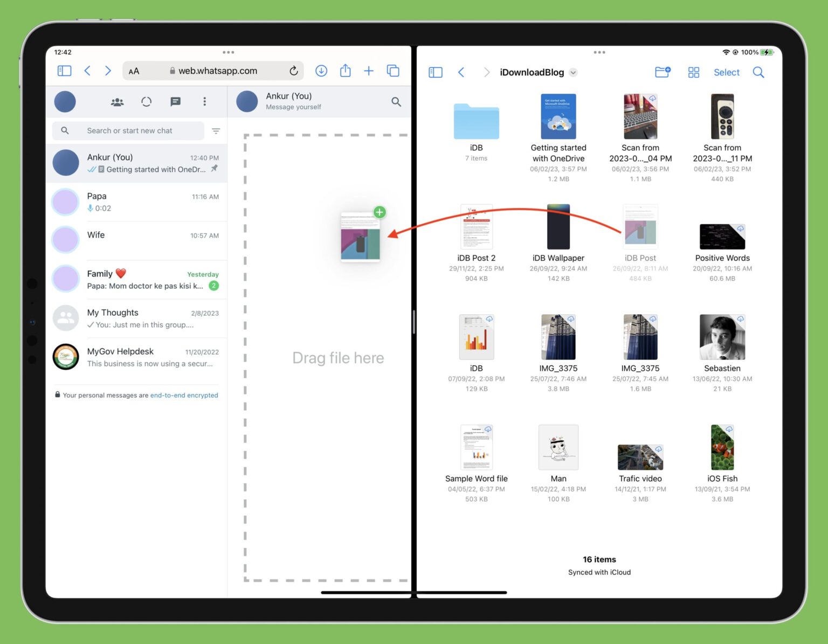This screenshot has height=644, width=828.
Task: Toggle the Safari sidebar
Action: pyautogui.click(x=64, y=71)
